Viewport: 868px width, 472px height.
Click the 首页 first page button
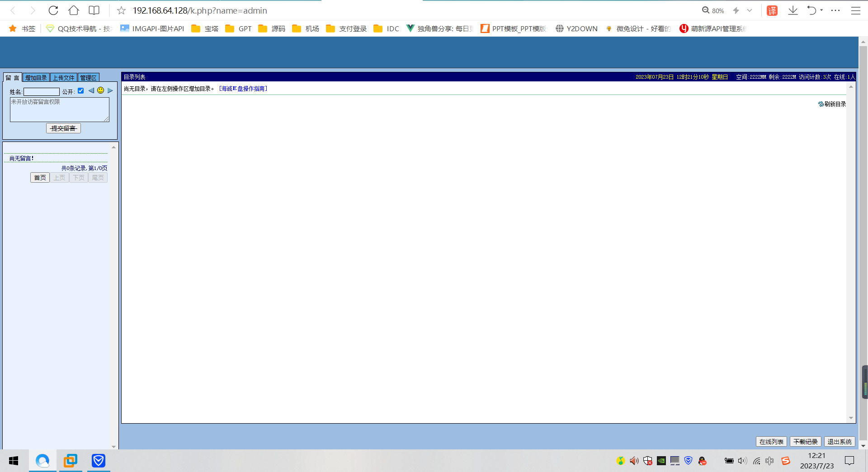(x=40, y=178)
